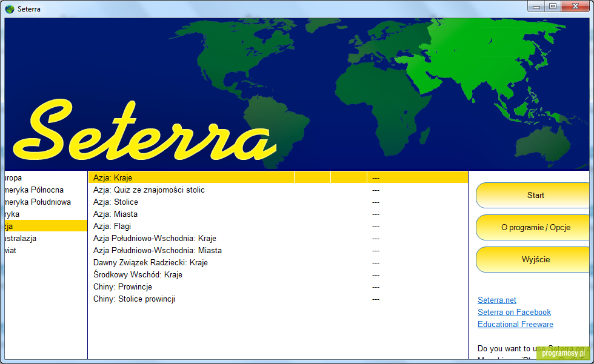Select Dawny Związek Radziecki: Kraje
The image size is (594, 364).
[278, 263]
